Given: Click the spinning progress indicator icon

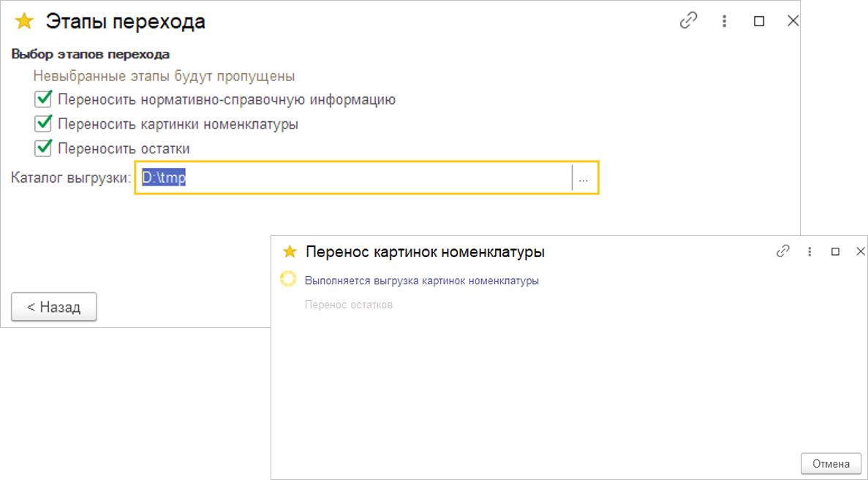Looking at the screenshot, I should tap(288, 280).
